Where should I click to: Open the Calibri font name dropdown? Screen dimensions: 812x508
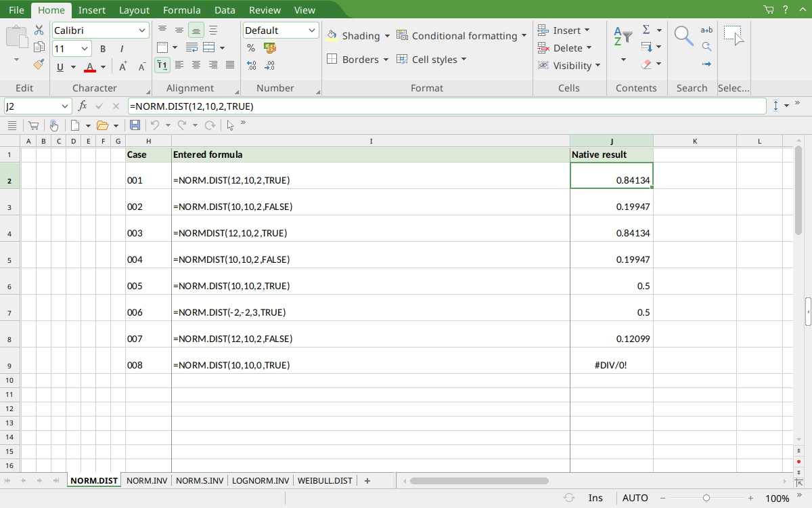coord(142,30)
